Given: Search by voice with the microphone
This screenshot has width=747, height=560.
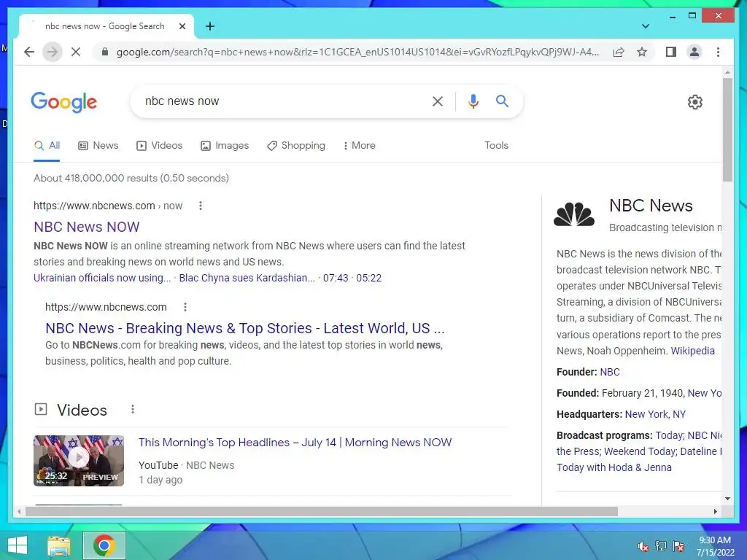Looking at the screenshot, I should click(473, 101).
